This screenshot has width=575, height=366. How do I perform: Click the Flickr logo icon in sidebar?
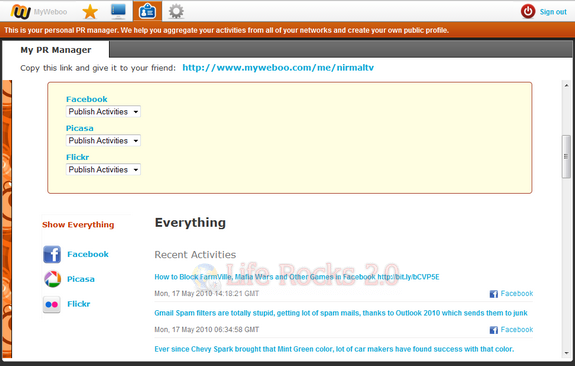(52, 304)
